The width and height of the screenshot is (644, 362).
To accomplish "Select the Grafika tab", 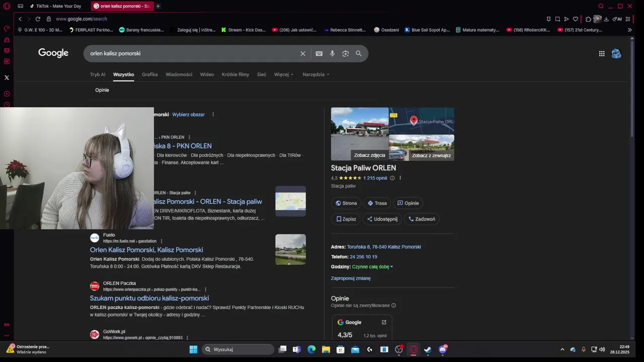I will [149, 74].
